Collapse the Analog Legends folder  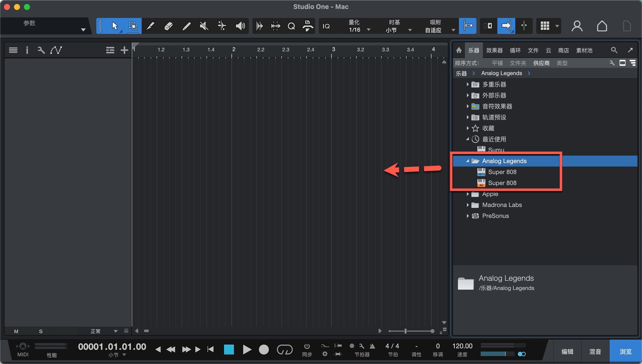click(x=467, y=161)
